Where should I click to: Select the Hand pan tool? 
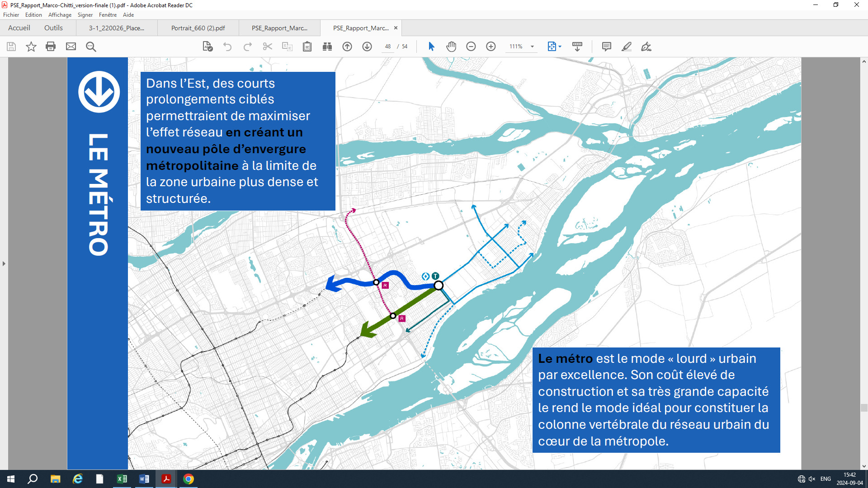451,47
